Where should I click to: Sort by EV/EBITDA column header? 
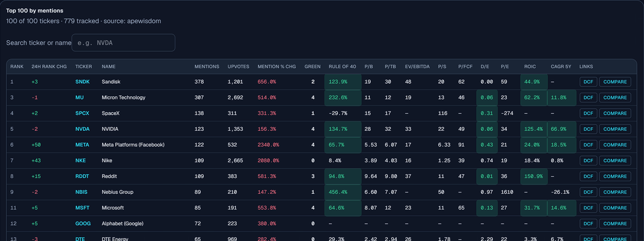click(x=418, y=67)
